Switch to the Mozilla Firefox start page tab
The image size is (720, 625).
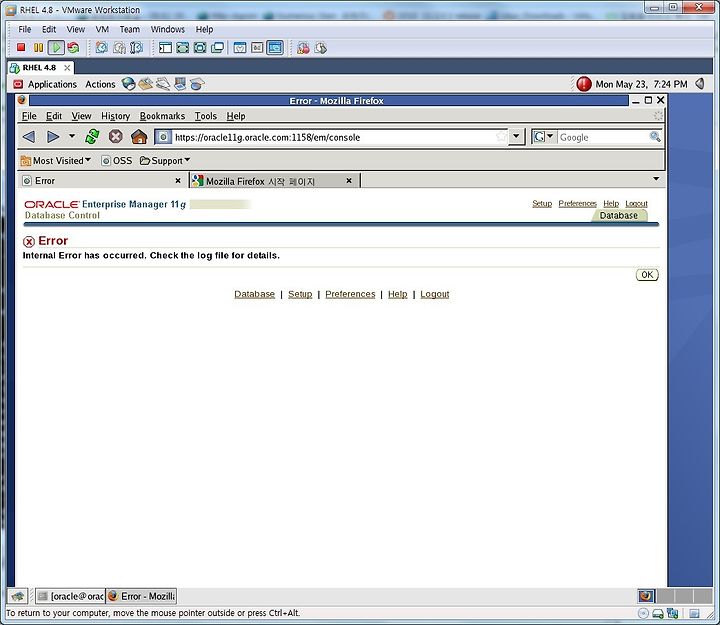274,181
